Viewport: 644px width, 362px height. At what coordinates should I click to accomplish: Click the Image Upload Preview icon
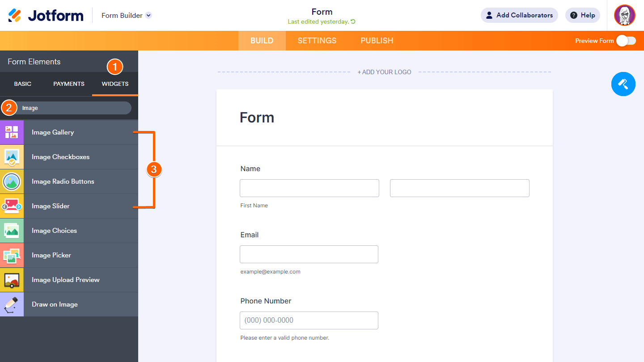(x=12, y=280)
